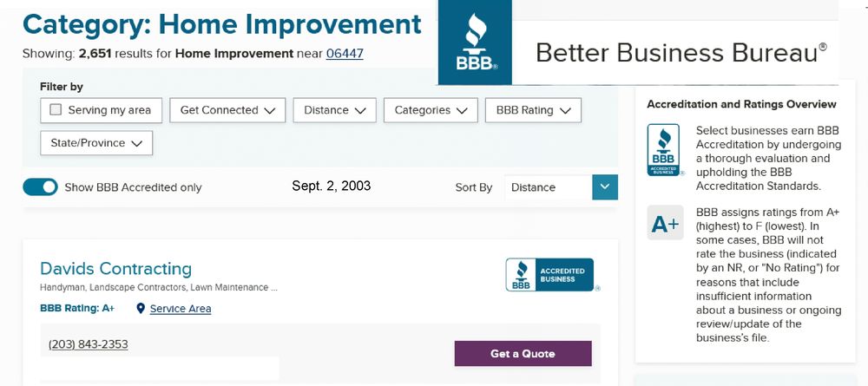This screenshot has width=868, height=386.
Task: Open the Distance filter dropdown
Action: (334, 110)
